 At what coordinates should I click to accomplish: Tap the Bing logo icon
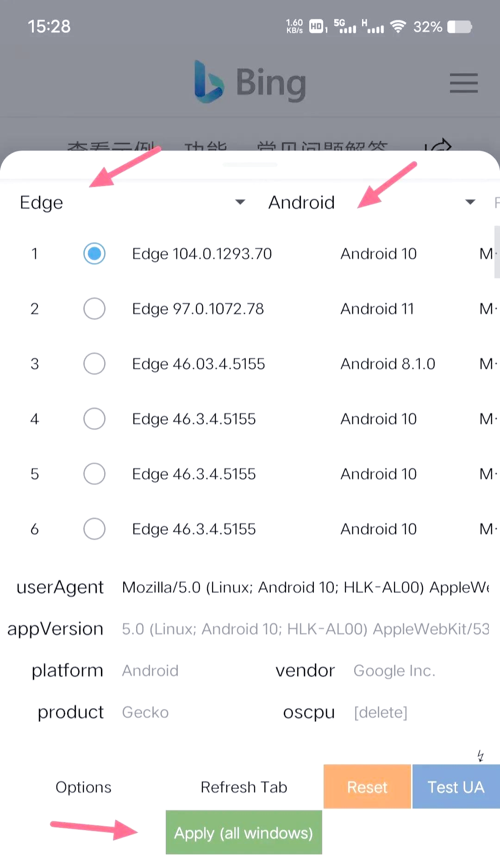click(209, 81)
